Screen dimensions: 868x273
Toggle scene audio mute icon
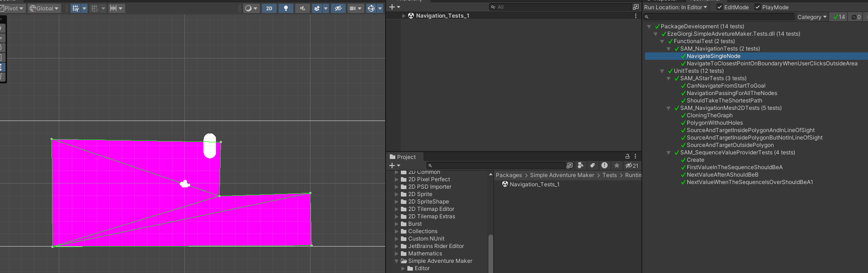[x=302, y=8]
